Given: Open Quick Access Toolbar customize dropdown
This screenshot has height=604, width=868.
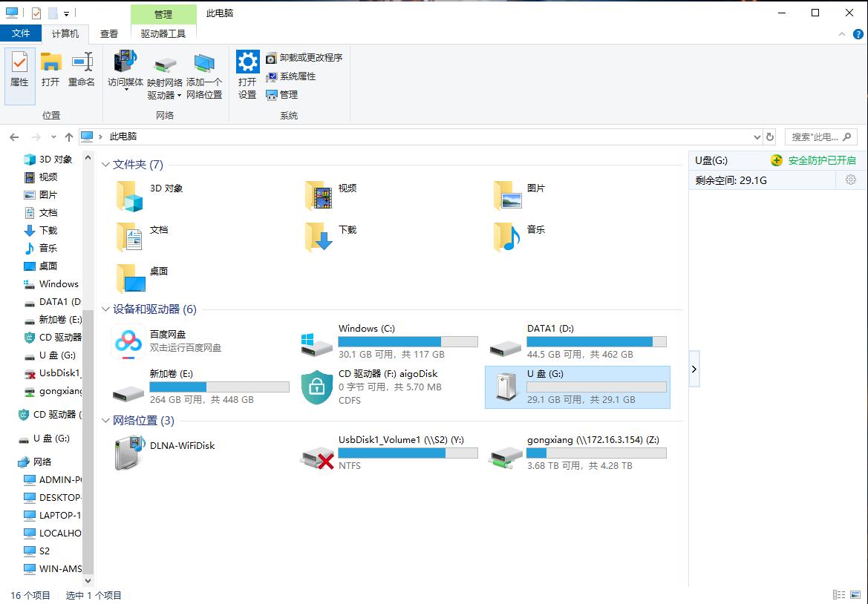Looking at the screenshot, I should pos(66,13).
